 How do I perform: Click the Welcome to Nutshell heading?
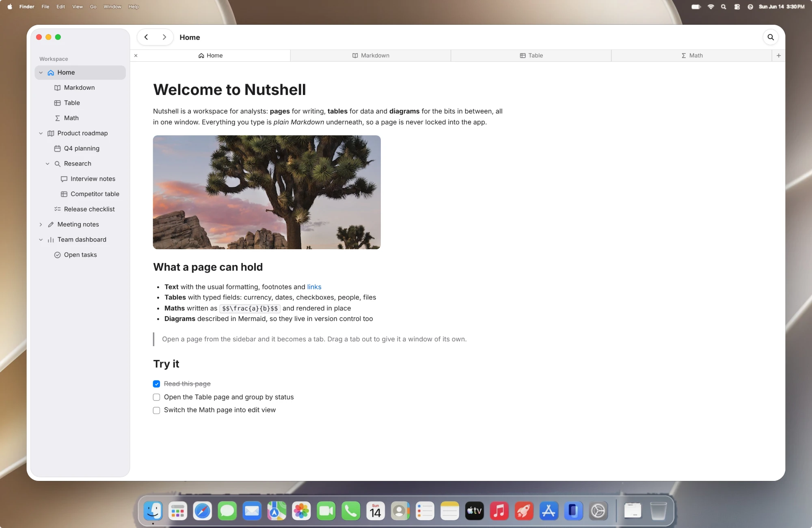[x=229, y=90]
